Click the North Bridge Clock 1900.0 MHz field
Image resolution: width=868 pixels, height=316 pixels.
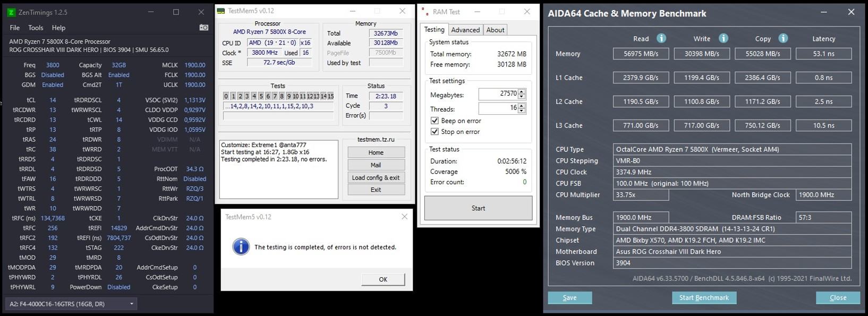(823, 195)
